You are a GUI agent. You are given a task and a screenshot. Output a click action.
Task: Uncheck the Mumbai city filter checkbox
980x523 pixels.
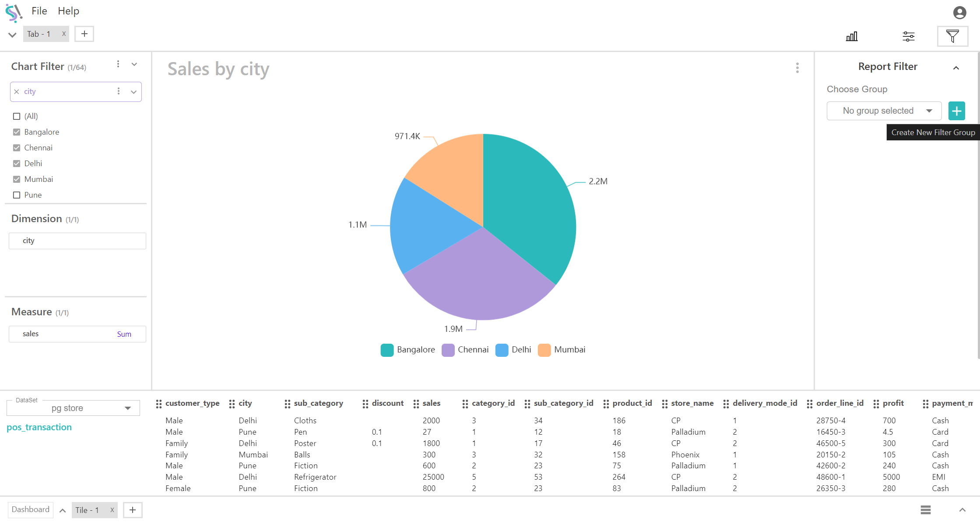(x=16, y=179)
